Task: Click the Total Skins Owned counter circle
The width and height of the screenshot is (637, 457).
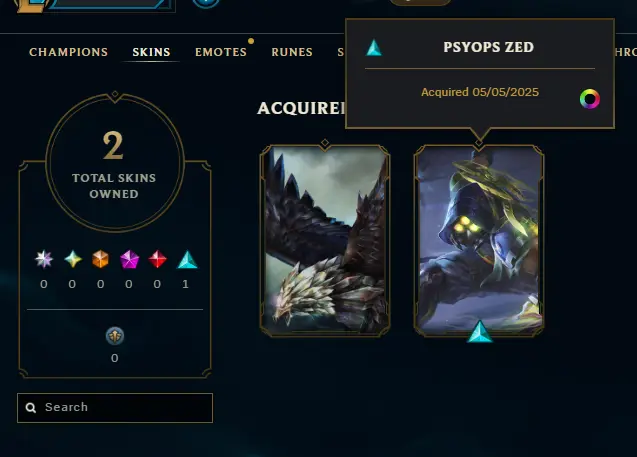Action: 115,162
